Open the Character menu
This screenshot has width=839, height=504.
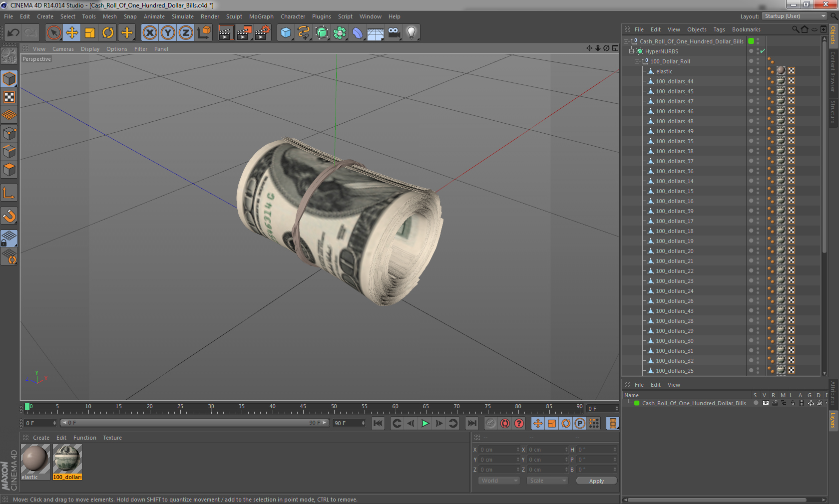point(293,16)
